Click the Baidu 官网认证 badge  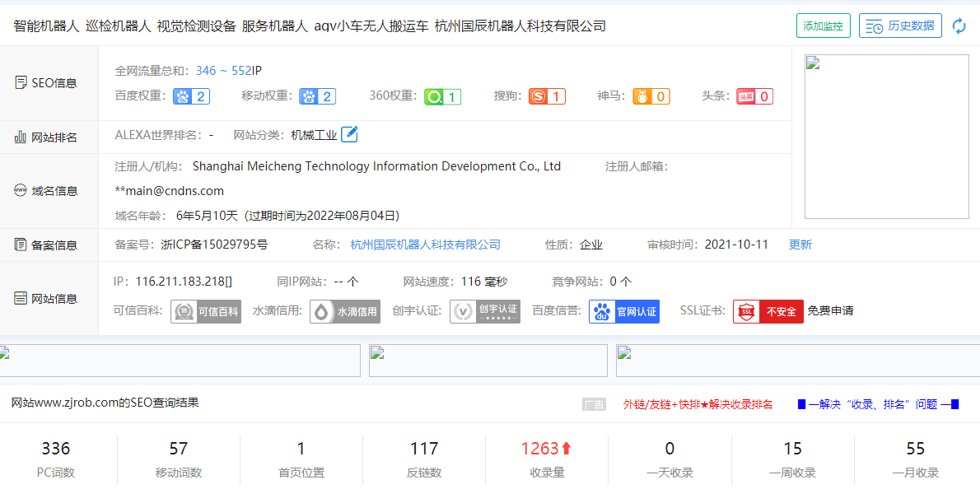tap(624, 311)
